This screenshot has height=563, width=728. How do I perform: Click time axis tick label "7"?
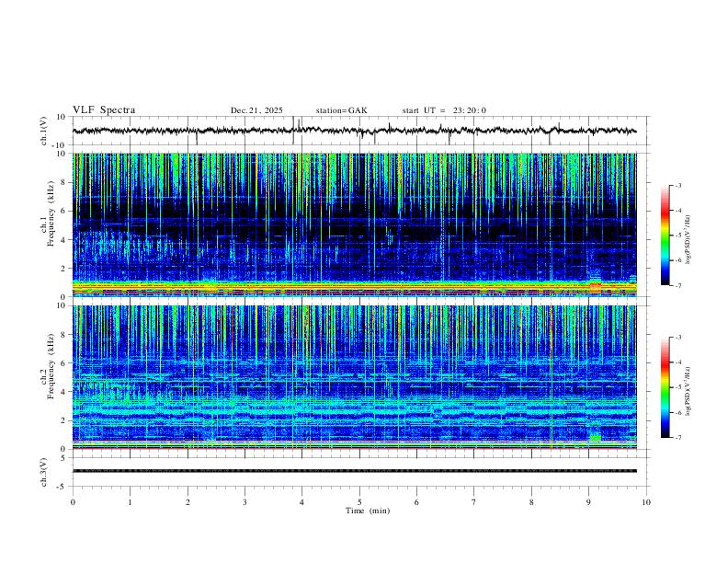click(x=474, y=502)
